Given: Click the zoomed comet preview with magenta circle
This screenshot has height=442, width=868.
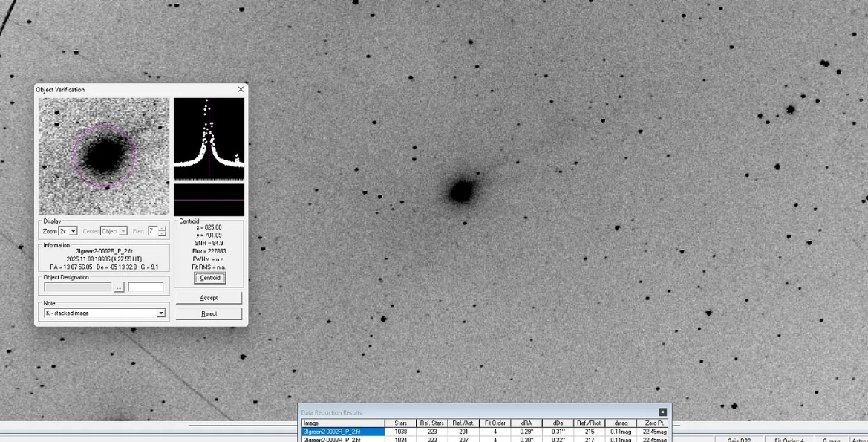Looking at the screenshot, I should coord(104,156).
